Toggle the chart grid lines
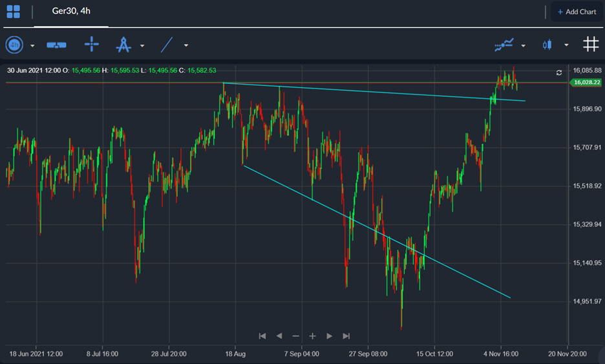The height and width of the screenshot is (364, 605). coord(591,44)
